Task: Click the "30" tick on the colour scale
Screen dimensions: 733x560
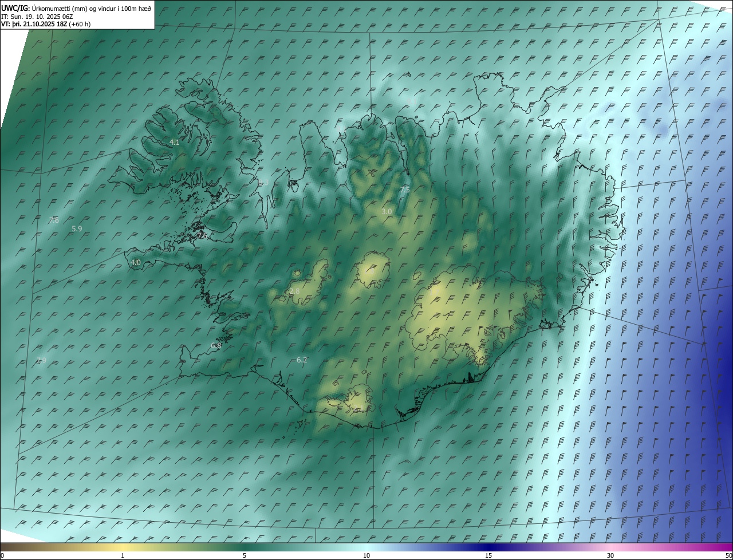Action: (610, 555)
